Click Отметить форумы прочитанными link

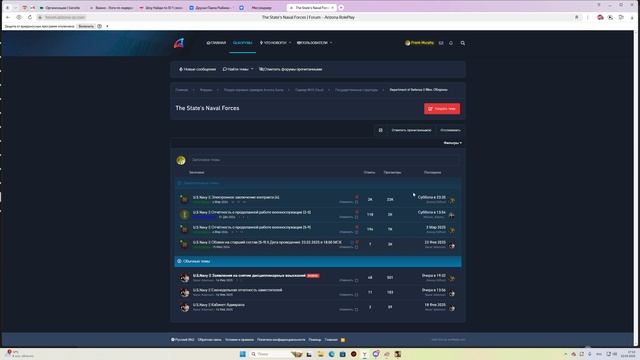(x=291, y=69)
